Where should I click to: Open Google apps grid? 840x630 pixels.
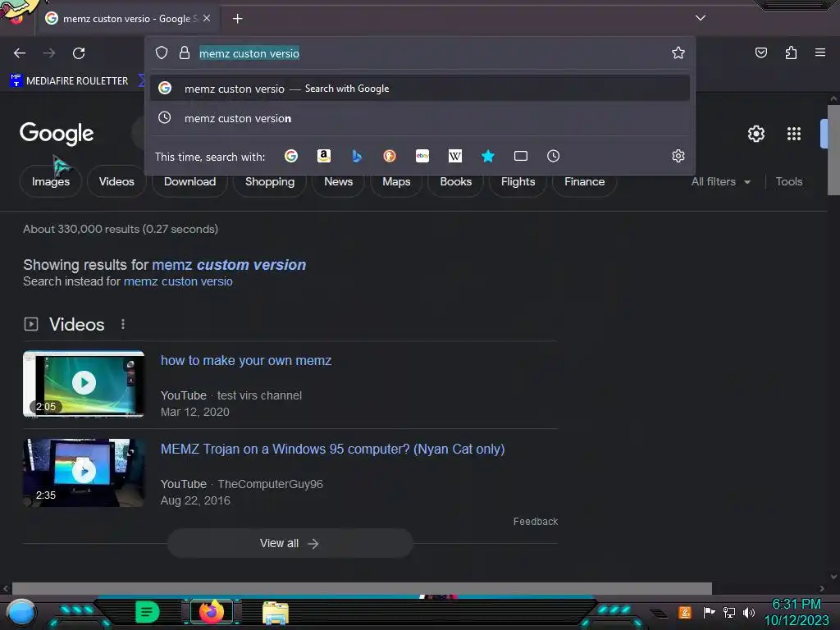[794, 134]
